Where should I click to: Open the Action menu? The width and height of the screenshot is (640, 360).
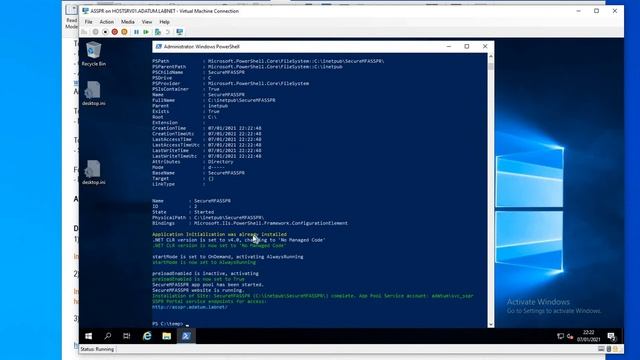point(107,22)
